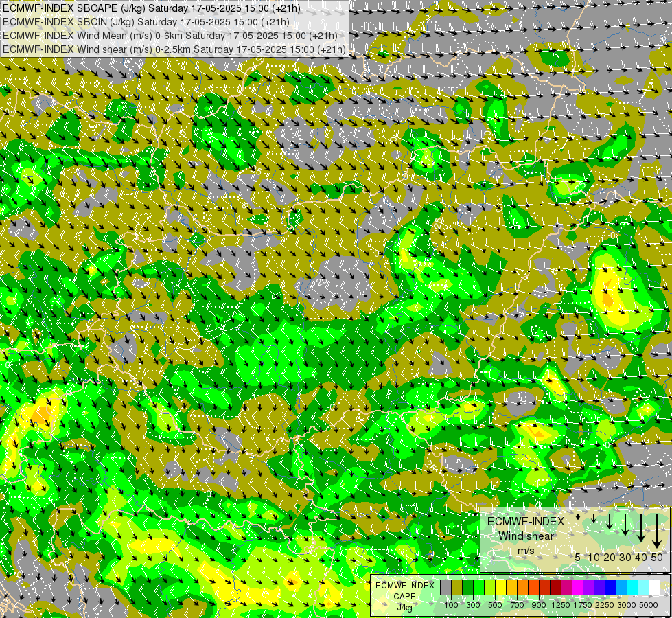Click the 30 m/s wind shear legend arrow

625,525
